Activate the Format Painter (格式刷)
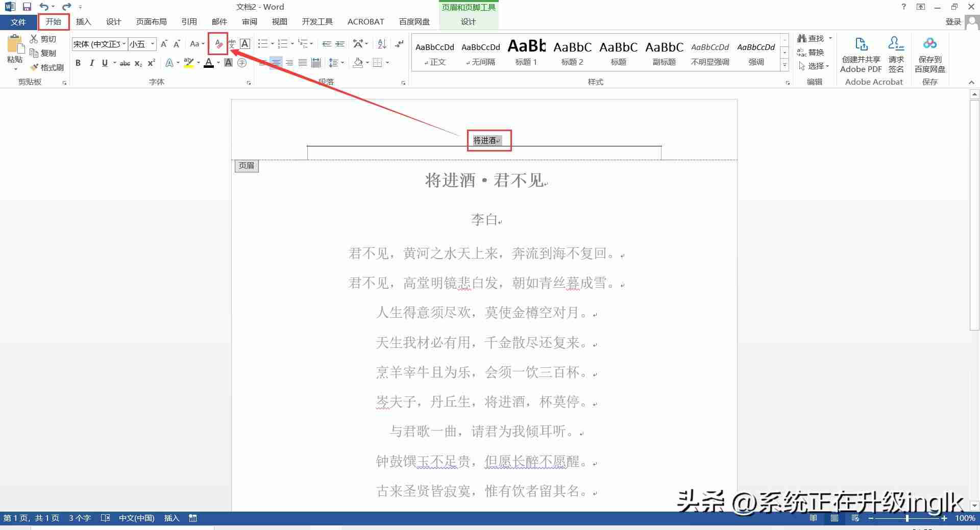 [x=46, y=67]
